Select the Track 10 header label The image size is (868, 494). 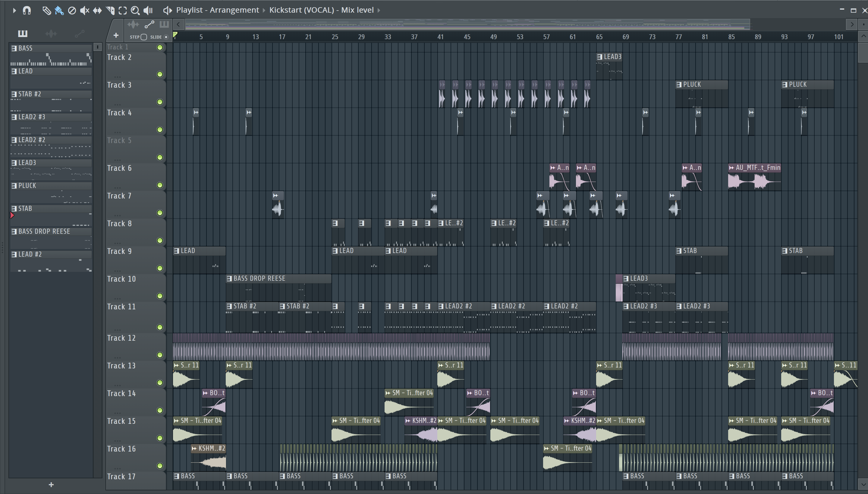tap(121, 279)
